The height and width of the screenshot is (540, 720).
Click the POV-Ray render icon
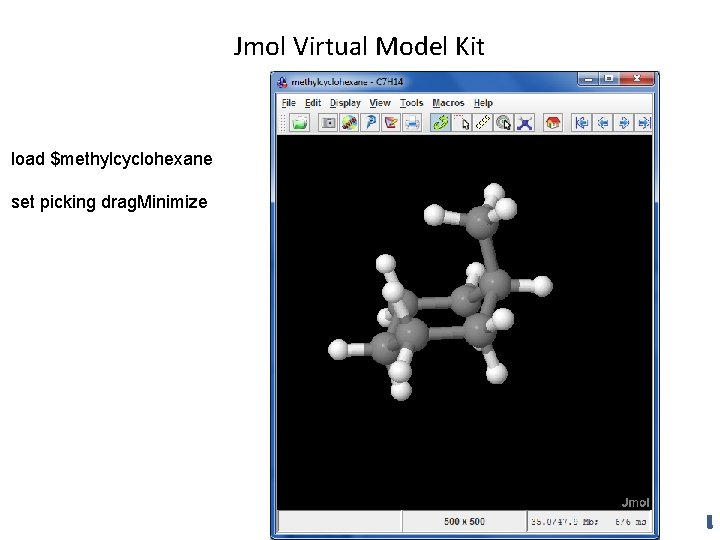coord(370,123)
